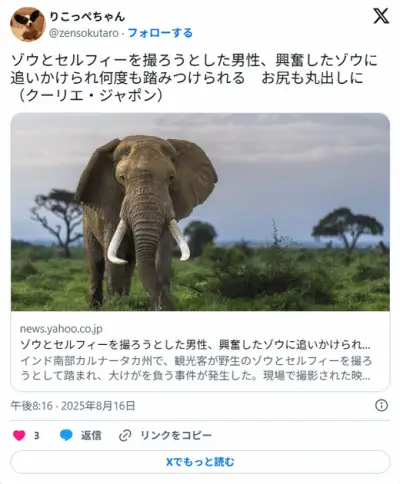Click the article description snippet
The height and width of the screenshot is (484, 400).
[x=196, y=368]
